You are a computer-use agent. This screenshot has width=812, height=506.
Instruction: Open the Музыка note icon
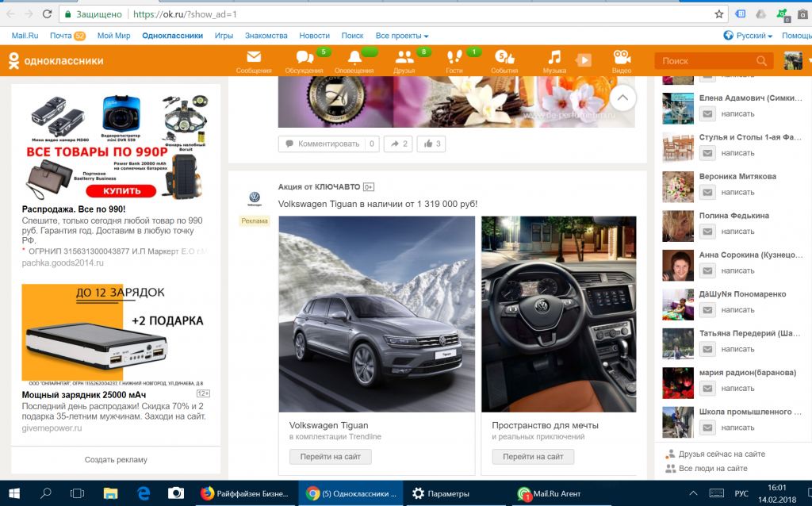554,57
